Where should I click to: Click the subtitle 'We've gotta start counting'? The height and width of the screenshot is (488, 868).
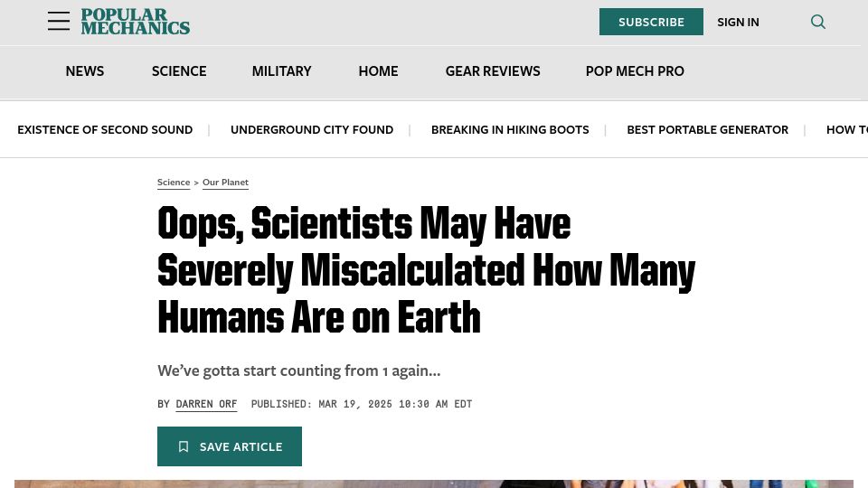click(299, 371)
